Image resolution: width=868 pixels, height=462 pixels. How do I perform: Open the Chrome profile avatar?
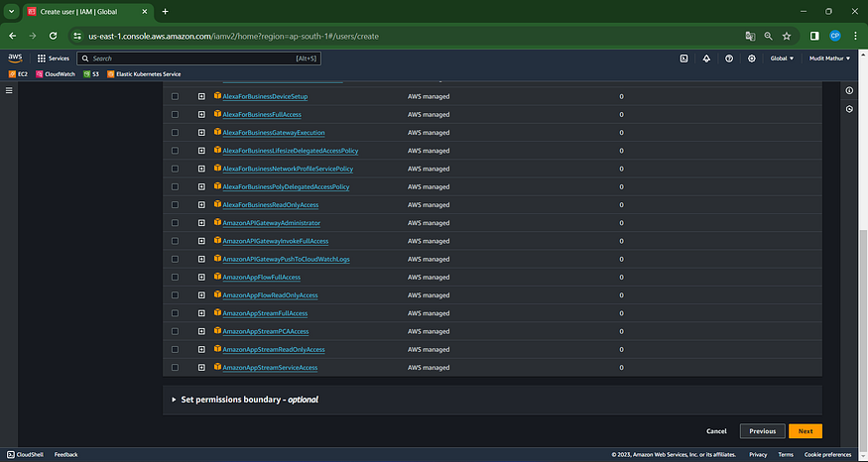point(835,36)
